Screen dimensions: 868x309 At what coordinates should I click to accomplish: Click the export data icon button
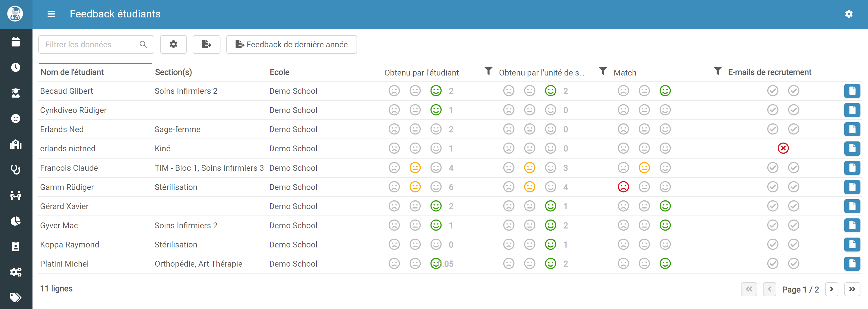206,44
